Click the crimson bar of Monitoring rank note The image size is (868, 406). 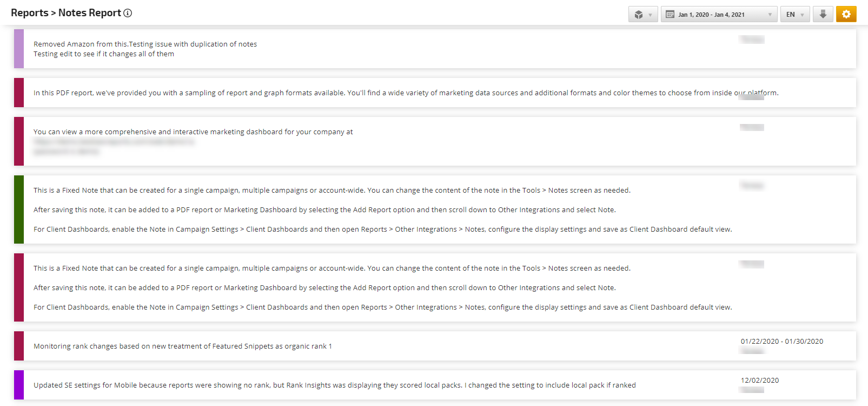tap(19, 346)
